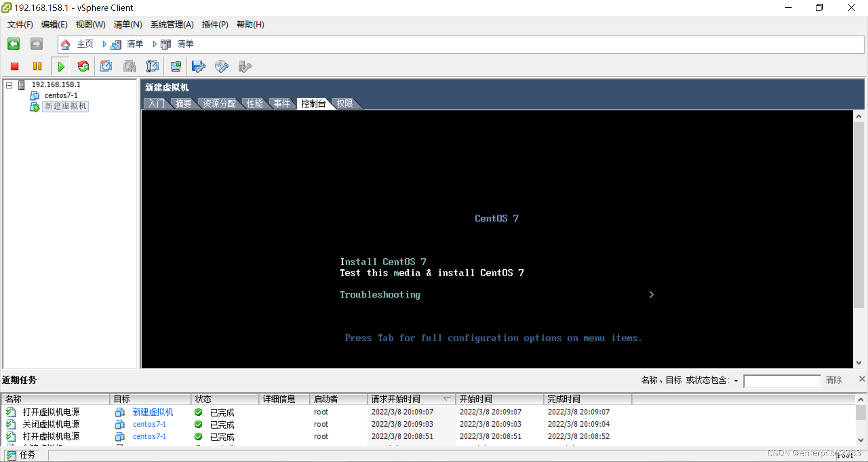Expand the blue arrow before second 清单 breadcrumb
The image size is (868, 462).
pos(155,44)
